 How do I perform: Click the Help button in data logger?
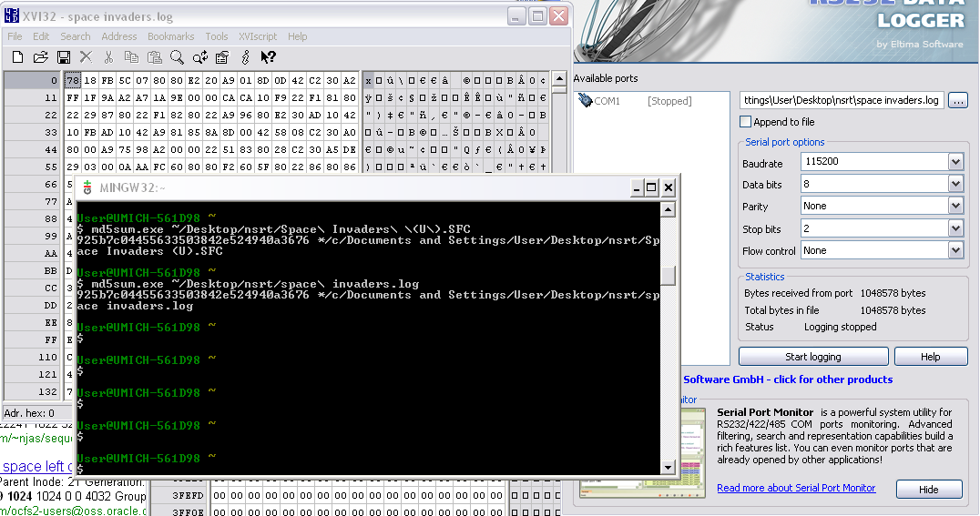pyautogui.click(x=930, y=357)
